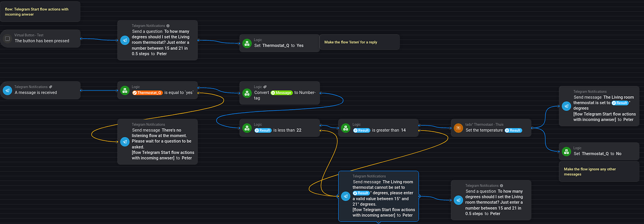Click yellow false output of 'is greater than 14' card

click(x=420, y=131)
